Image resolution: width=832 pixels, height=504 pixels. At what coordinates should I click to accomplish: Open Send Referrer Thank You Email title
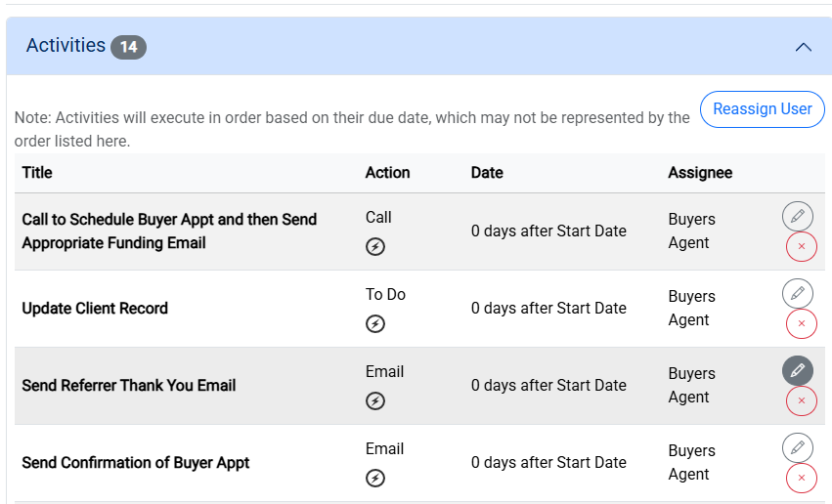(x=129, y=386)
